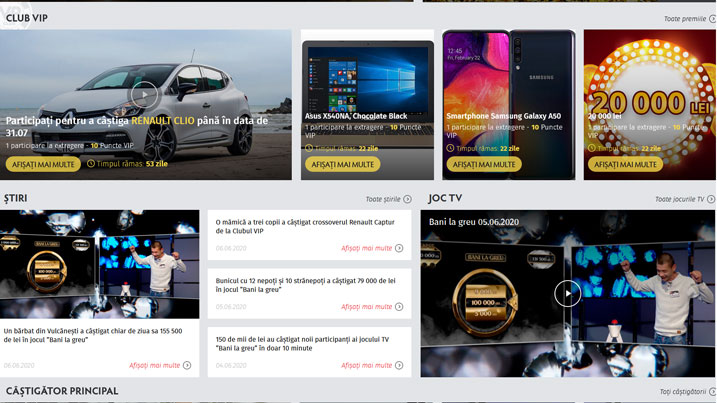This screenshot has height=403, width=717.
Task: Select the CLUB VIP section heading
Action: click(x=27, y=18)
